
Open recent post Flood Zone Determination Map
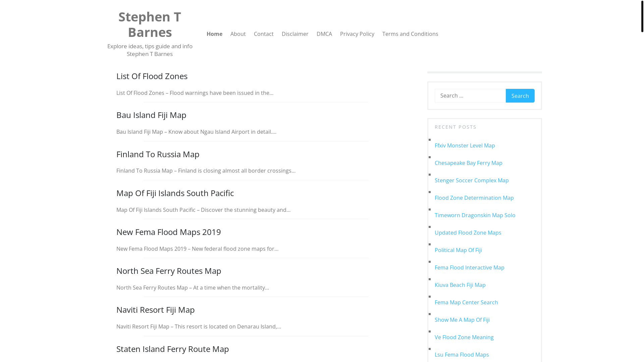(474, 198)
